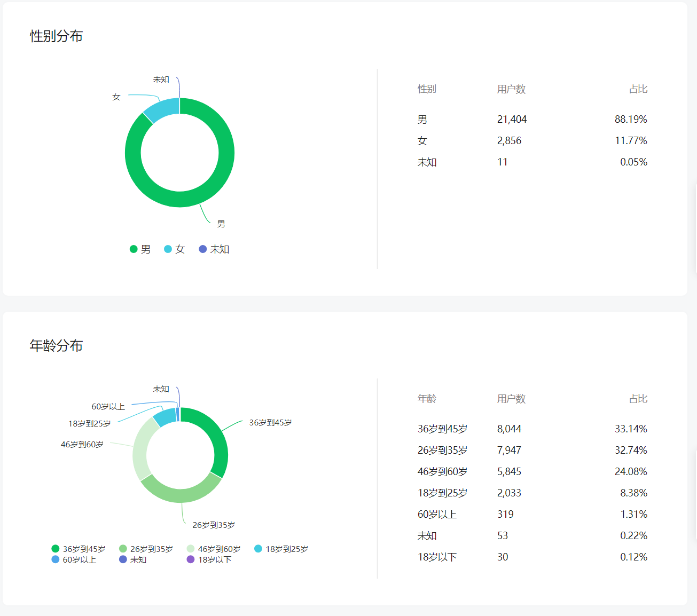Viewport: 697px width, 616px height.
Task: Click the 男 row label in gender table
Action: tap(422, 120)
